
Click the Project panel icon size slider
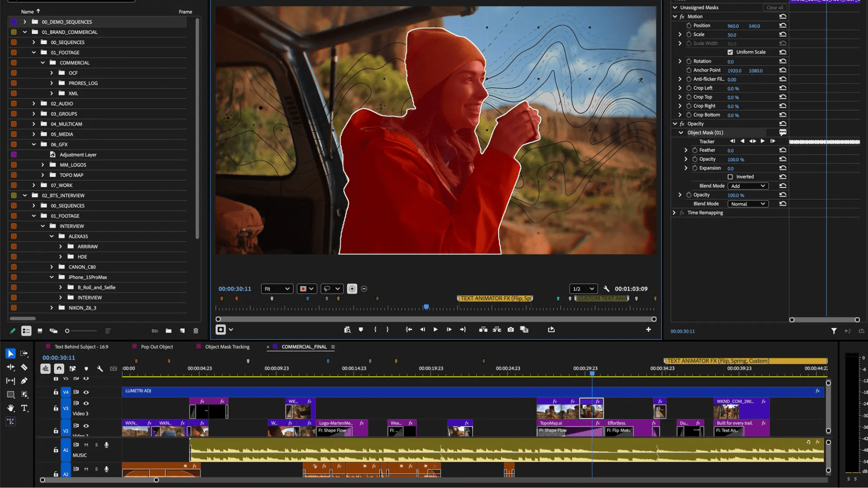pos(67,331)
